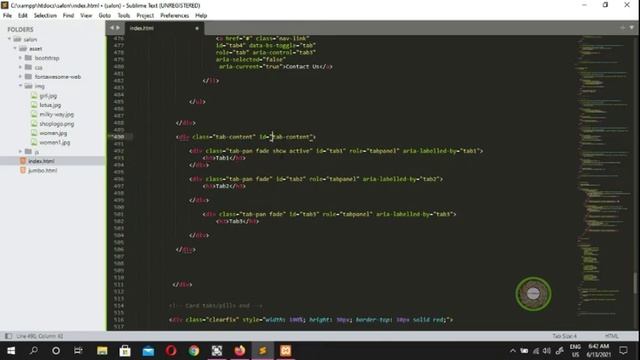The width and height of the screenshot is (640, 360).
Task: Click line number 492 in the gutter
Action: 119,151
